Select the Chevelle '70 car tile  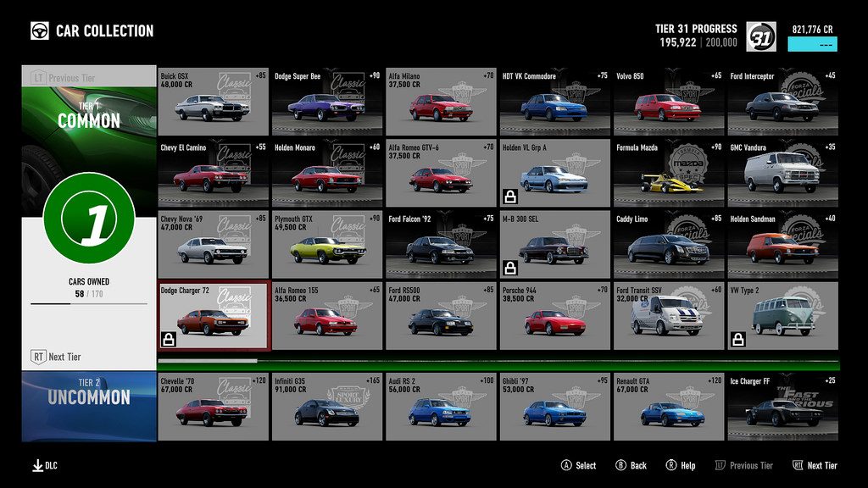coord(213,407)
